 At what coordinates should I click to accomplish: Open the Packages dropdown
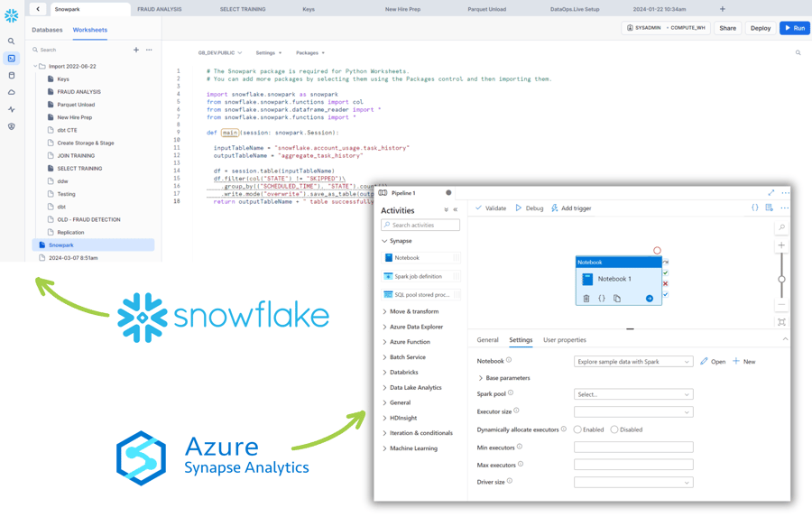[310, 53]
